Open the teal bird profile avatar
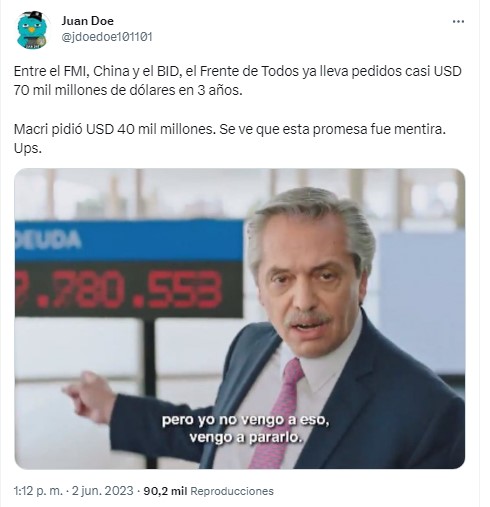Viewport: 490px width, 507px height. click(x=32, y=30)
